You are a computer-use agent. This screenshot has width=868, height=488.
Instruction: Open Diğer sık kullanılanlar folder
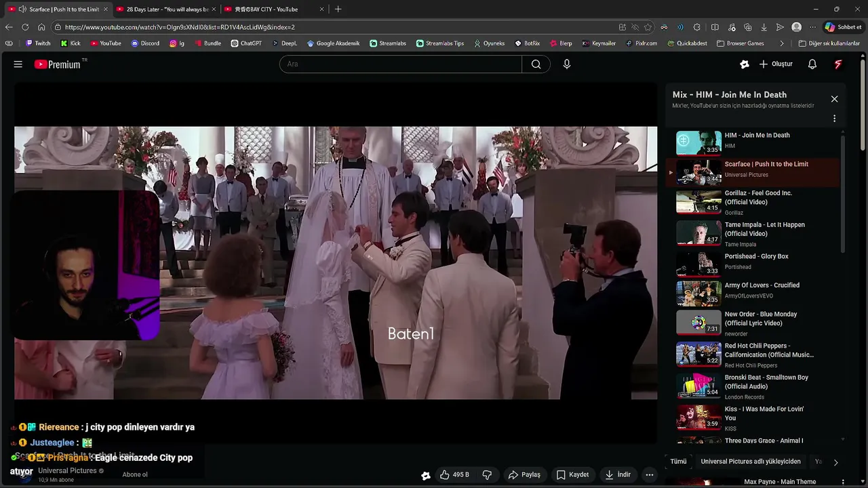pos(829,43)
